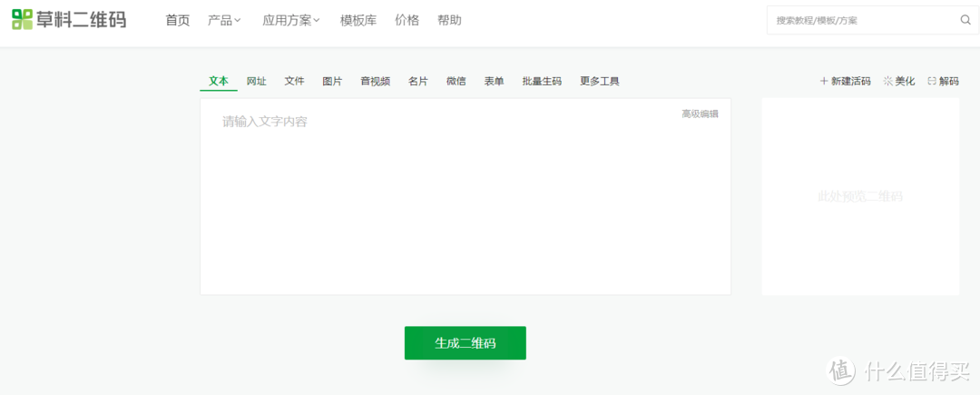Click inside the 请输入文字内容 text area
The height and width of the screenshot is (395, 980).
click(465, 196)
